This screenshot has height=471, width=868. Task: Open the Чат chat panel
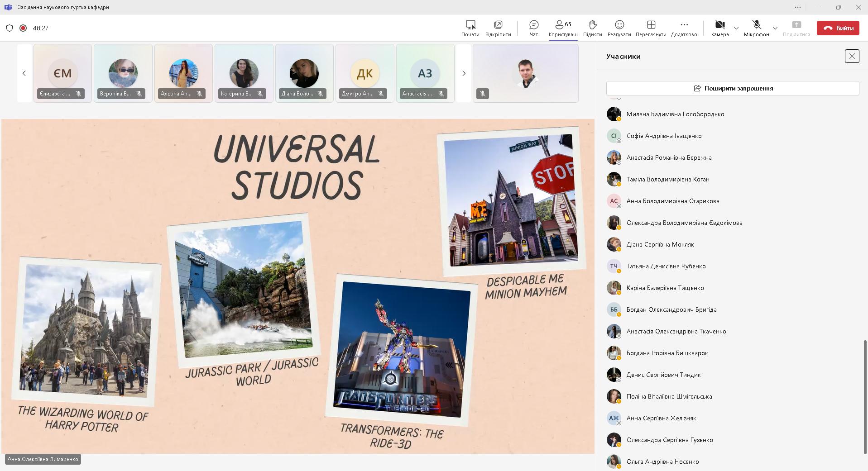click(534, 28)
